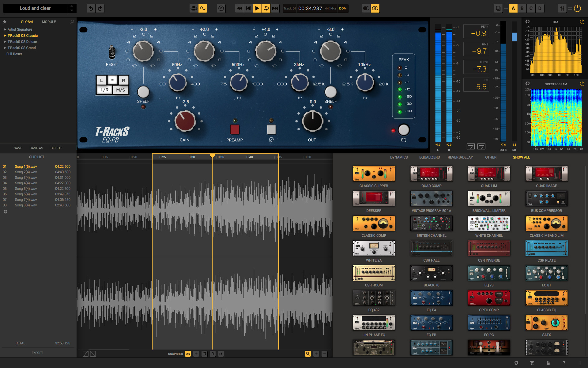Open the DDM dropdown in the transport
This screenshot has height=368, width=588.
343,9
